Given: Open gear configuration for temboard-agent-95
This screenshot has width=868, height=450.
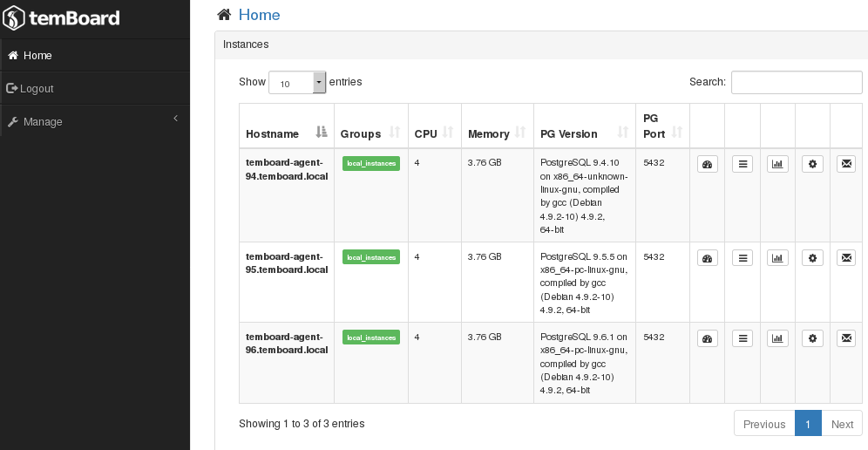Looking at the screenshot, I should (812, 258).
